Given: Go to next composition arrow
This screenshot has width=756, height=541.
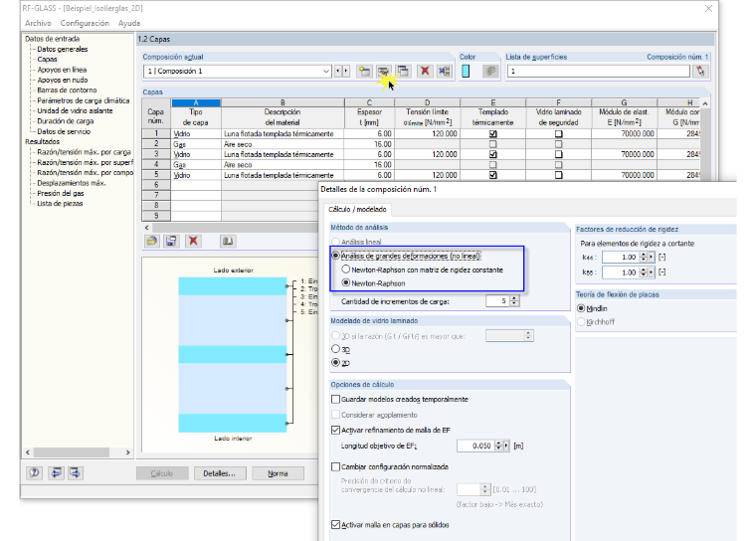Looking at the screenshot, I should 346,72.
